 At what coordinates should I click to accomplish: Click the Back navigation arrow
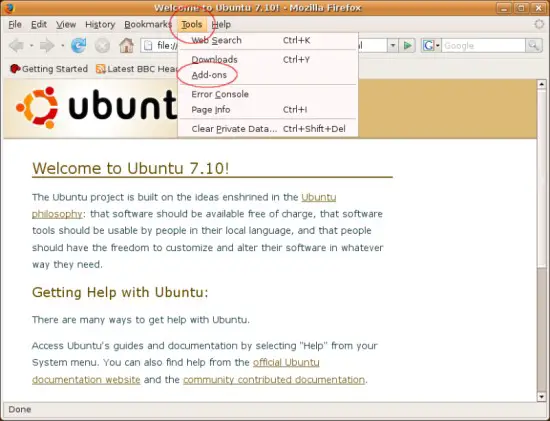tap(16, 46)
